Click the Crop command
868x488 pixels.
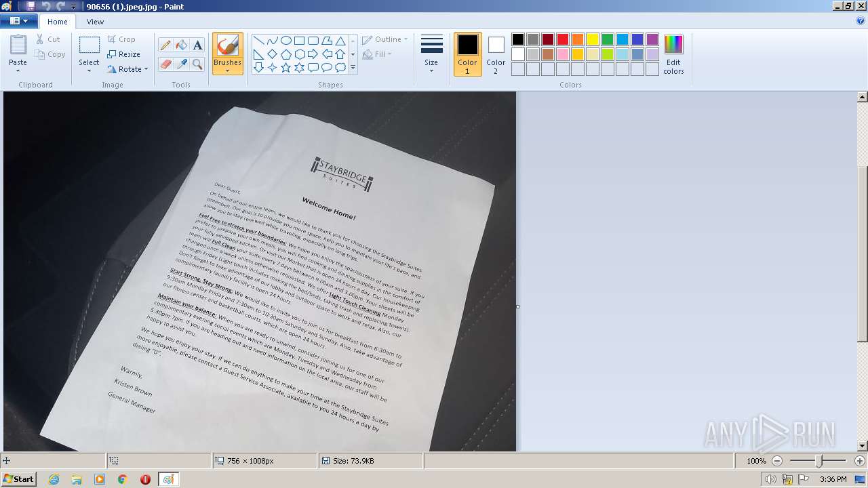[121, 39]
